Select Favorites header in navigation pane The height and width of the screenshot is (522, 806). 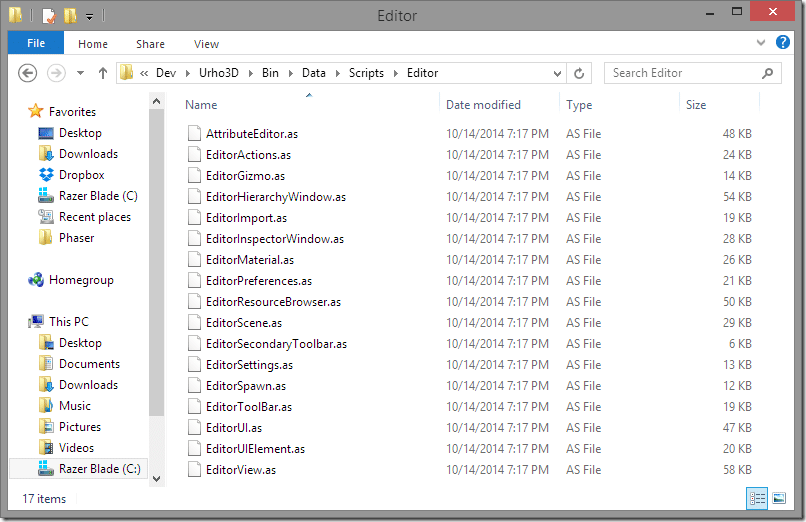tap(72, 111)
